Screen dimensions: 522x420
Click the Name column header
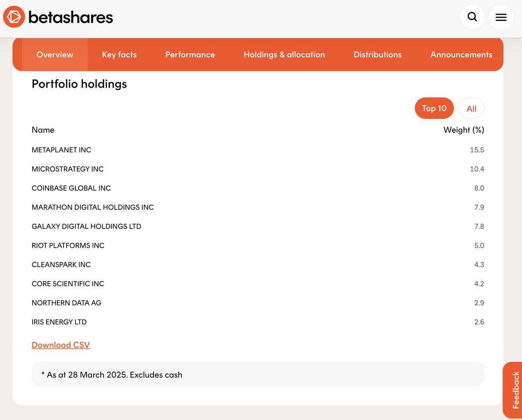(43, 130)
